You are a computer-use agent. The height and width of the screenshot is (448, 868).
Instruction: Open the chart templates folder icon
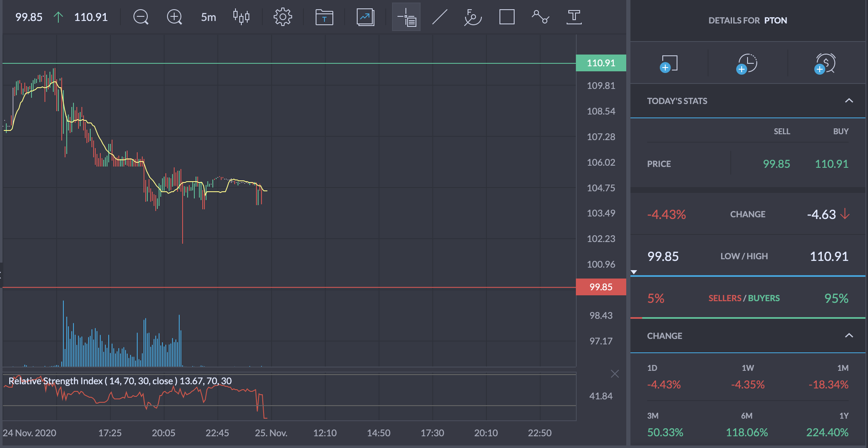point(324,17)
